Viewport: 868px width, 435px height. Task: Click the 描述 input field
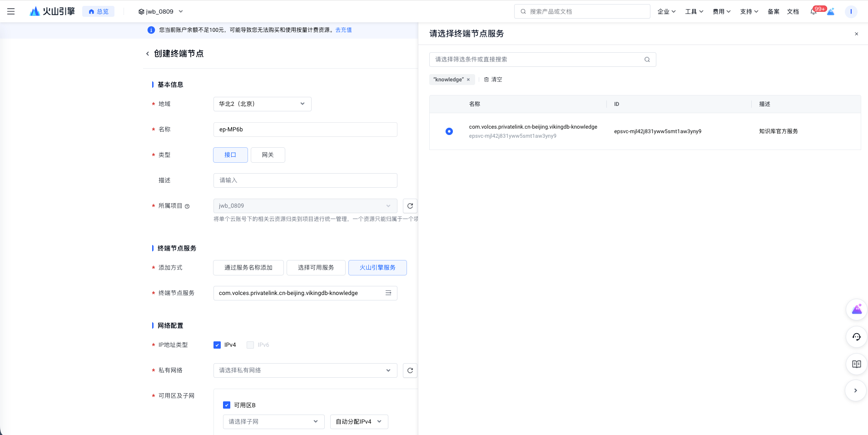[x=305, y=180]
